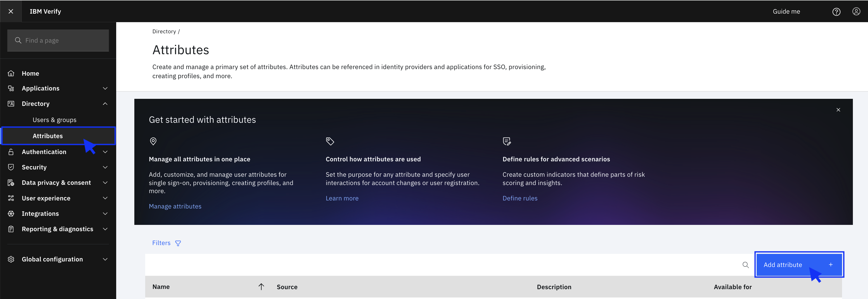The height and width of the screenshot is (299, 868).
Task: Click the Authentication lock icon
Action: click(x=11, y=152)
